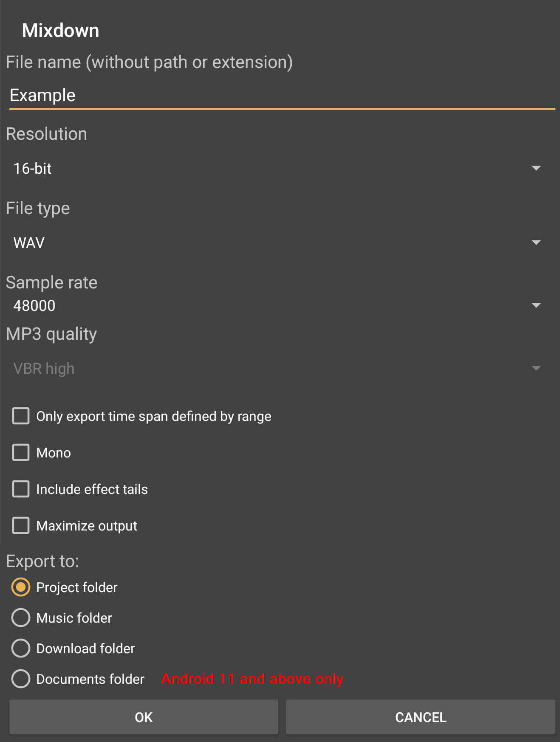Click the Sample rate dropdown arrow icon
This screenshot has height=742, width=560.
pos(536,305)
